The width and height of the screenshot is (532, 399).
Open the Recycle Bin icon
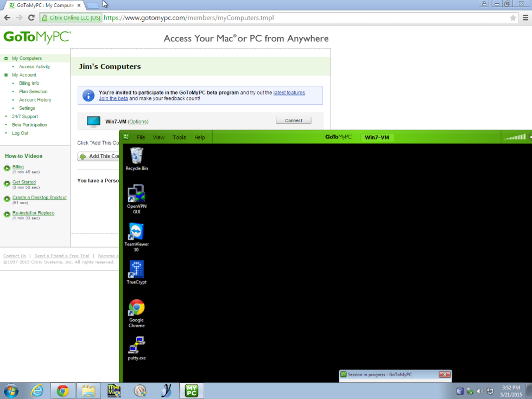[x=137, y=156]
